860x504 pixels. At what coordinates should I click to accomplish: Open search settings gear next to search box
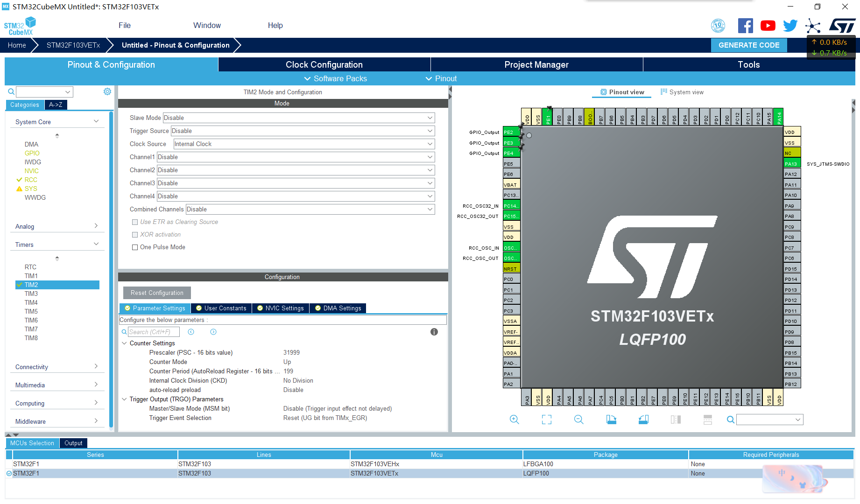click(107, 91)
